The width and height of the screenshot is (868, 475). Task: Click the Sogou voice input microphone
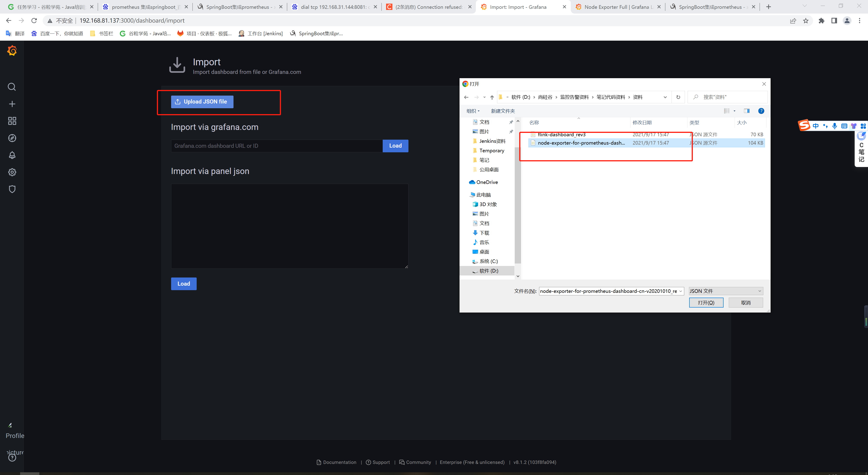click(835, 126)
